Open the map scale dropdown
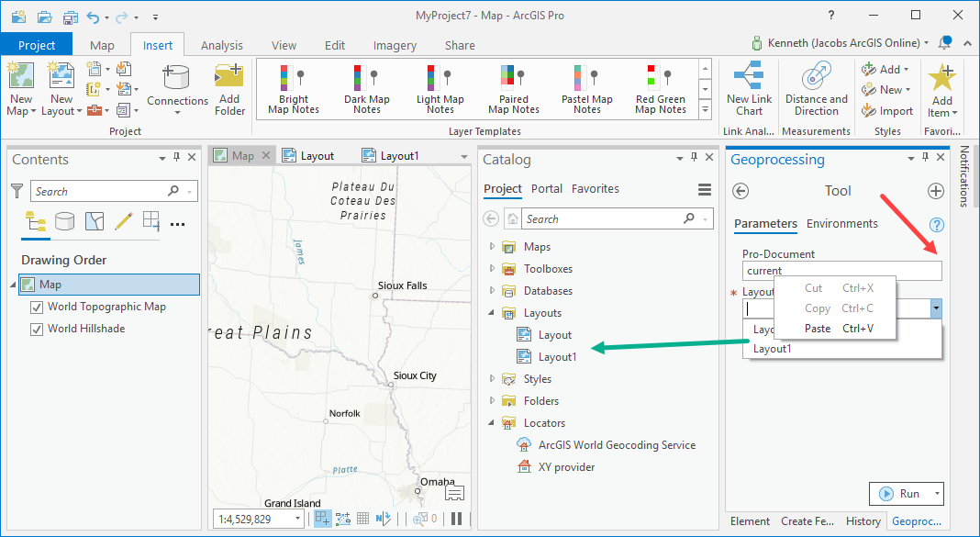 click(298, 518)
